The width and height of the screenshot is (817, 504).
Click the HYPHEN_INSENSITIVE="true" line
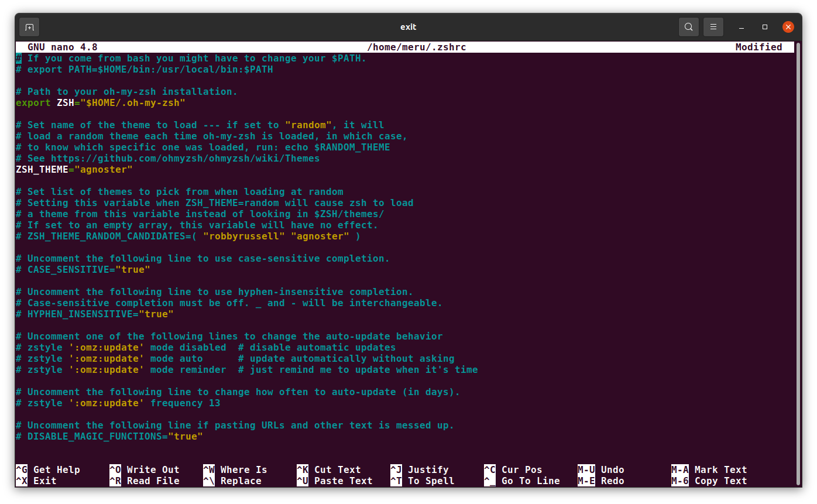(100, 314)
